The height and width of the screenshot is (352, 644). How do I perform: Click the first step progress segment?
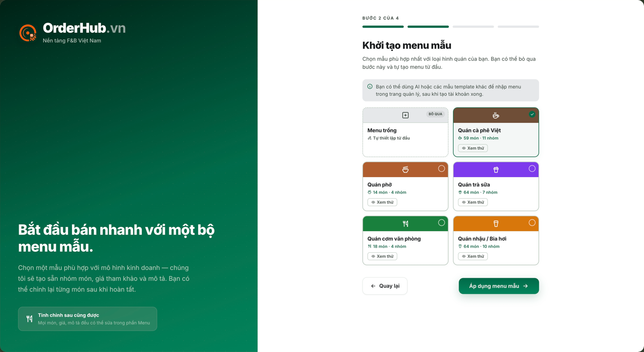tap(383, 27)
